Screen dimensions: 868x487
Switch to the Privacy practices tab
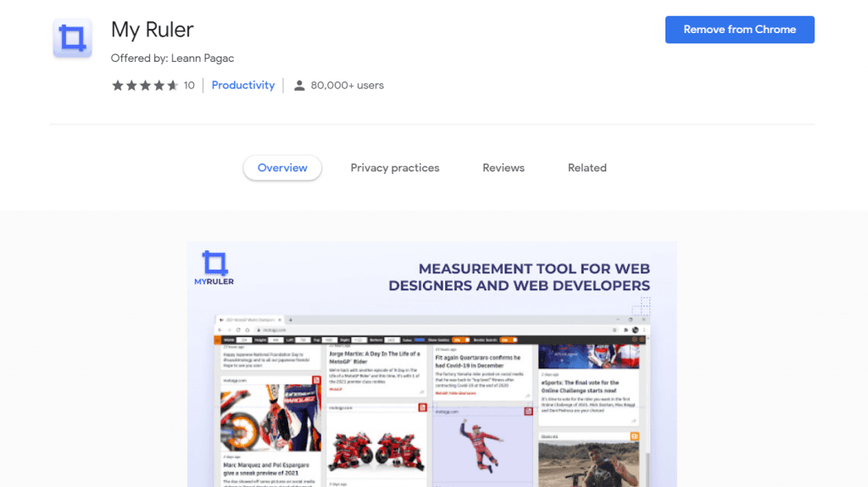tap(395, 168)
